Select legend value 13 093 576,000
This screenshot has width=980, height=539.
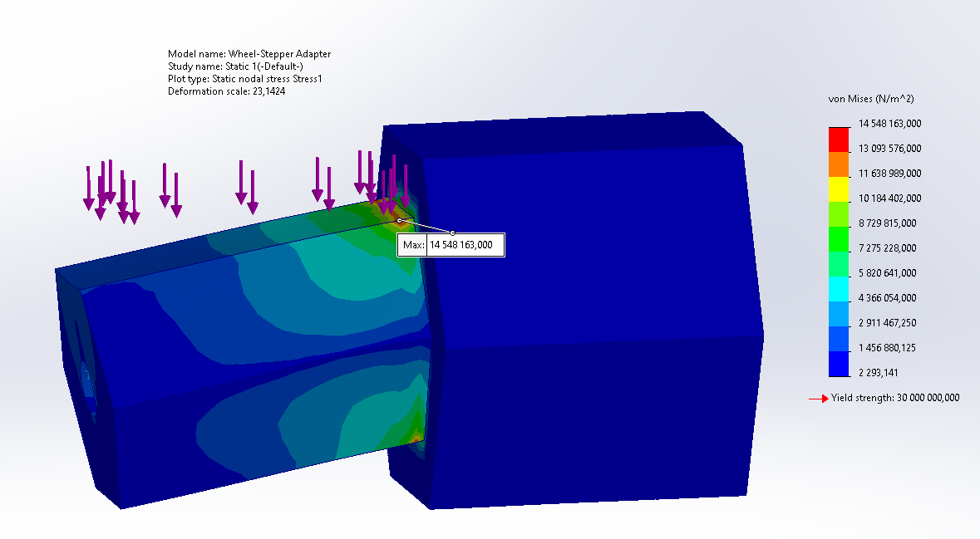point(889,149)
